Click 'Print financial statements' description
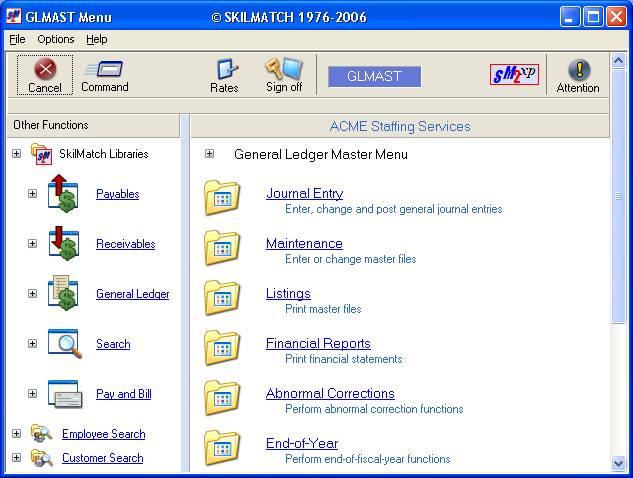Screen dimensions: 633x478 [344, 359]
